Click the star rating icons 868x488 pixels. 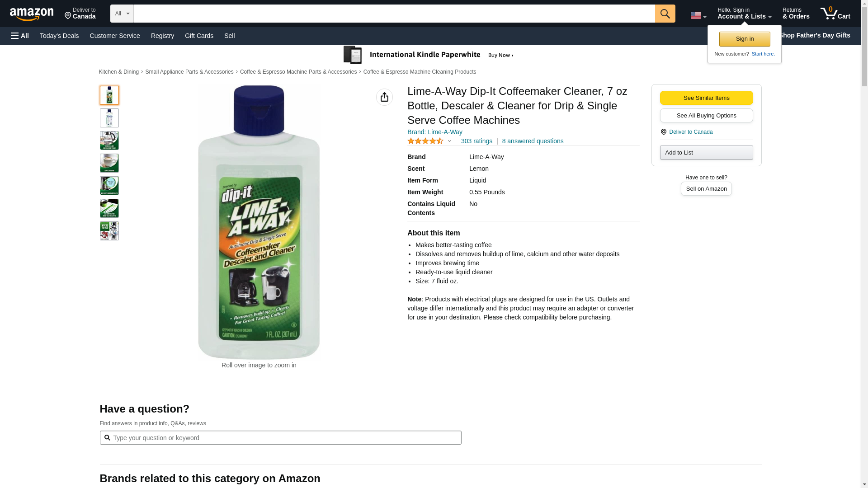(x=425, y=141)
